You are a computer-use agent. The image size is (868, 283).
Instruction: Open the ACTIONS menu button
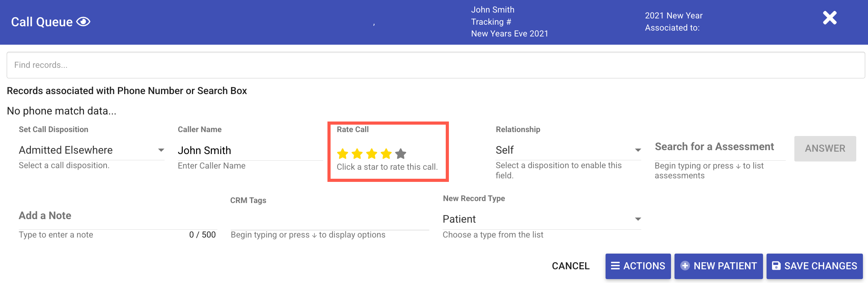[638, 266]
